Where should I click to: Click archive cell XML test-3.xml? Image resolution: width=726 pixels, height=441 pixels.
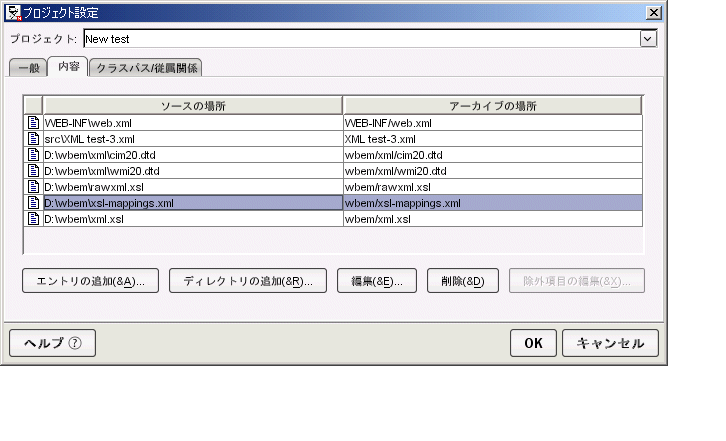[x=493, y=139]
